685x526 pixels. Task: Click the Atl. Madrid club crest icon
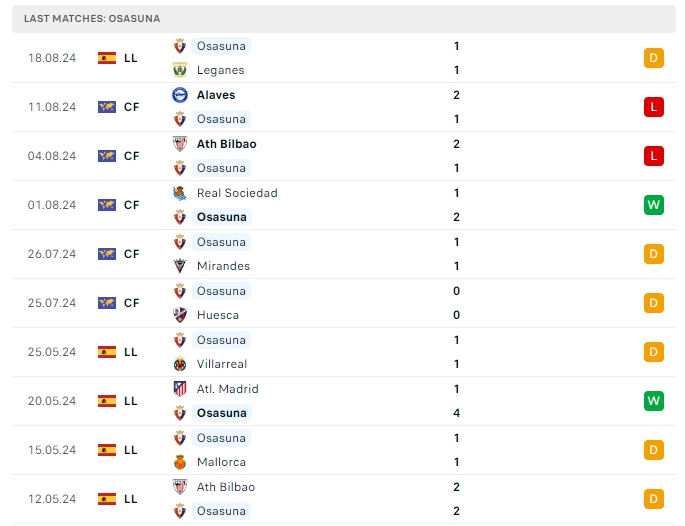click(180, 389)
